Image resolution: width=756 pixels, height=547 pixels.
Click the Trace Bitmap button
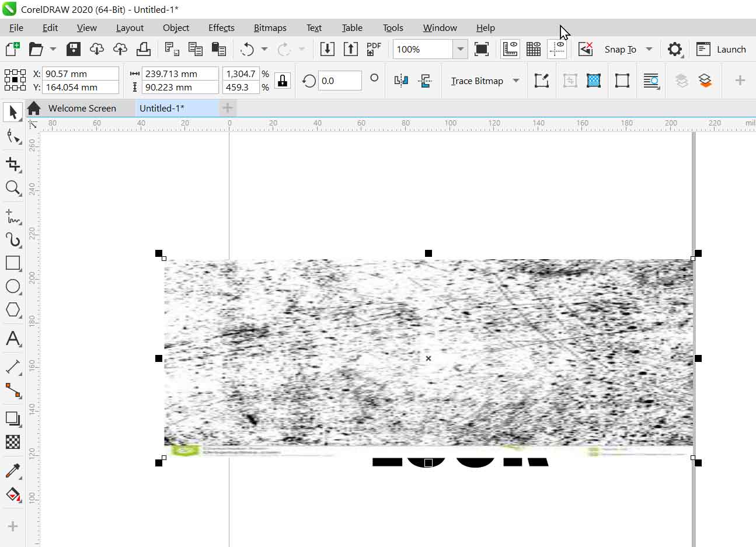[477, 81]
